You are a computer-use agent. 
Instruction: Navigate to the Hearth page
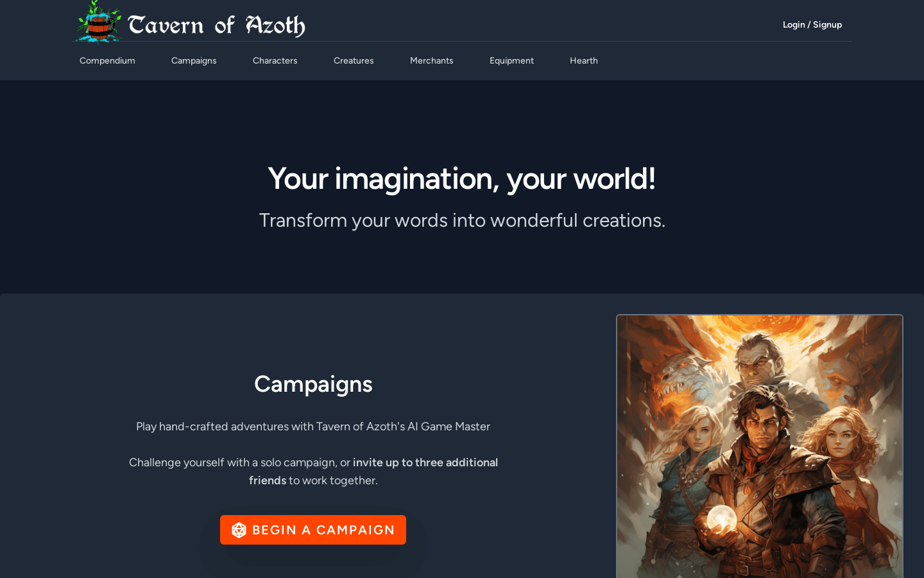click(584, 60)
